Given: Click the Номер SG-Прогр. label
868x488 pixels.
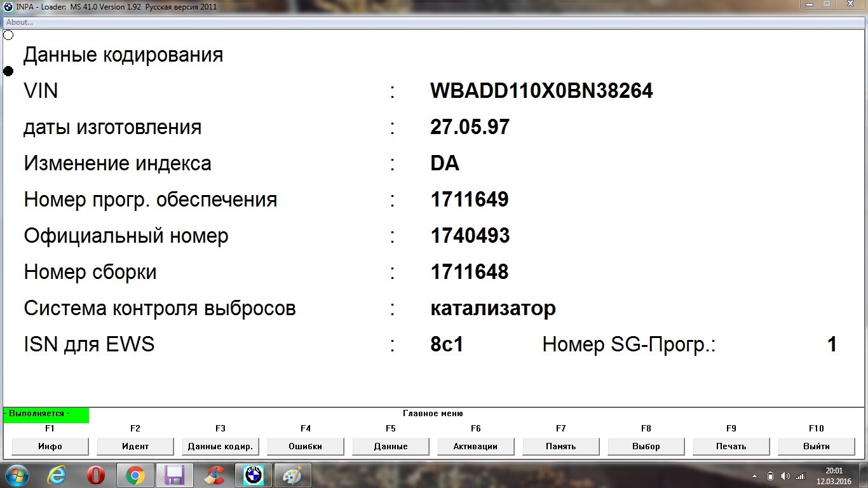Looking at the screenshot, I should pyautogui.click(x=629, y=344).
